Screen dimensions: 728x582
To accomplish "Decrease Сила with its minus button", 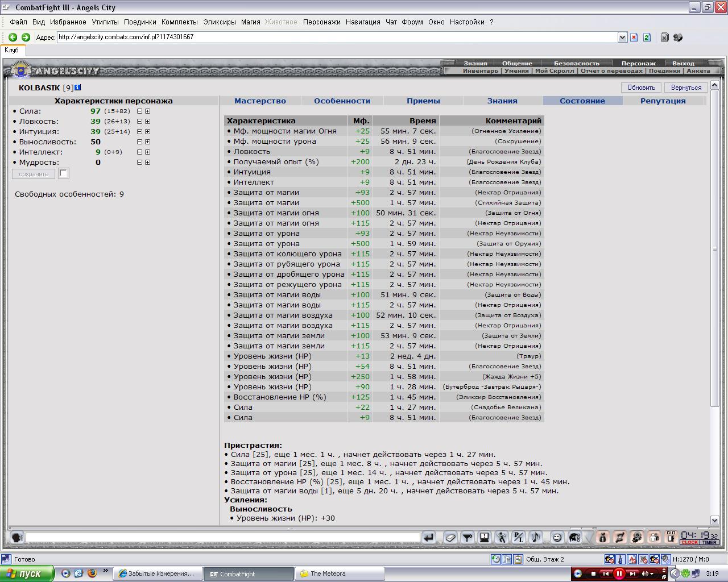I will coord(139,111).
